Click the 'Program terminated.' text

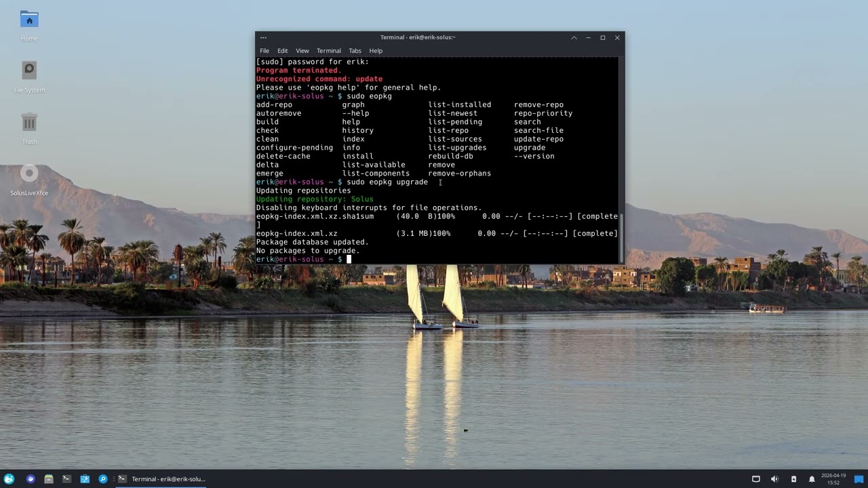pos(299,70)
